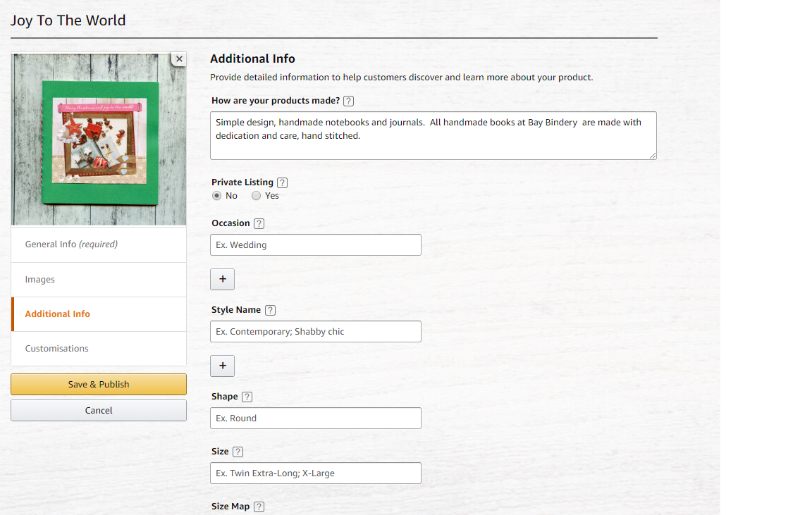
Task: Click the Size Map help icon
Action: (x=259, y=507)
